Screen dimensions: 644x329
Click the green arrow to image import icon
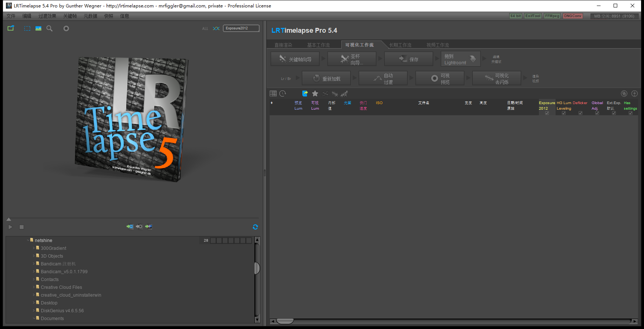click(149, 226)
